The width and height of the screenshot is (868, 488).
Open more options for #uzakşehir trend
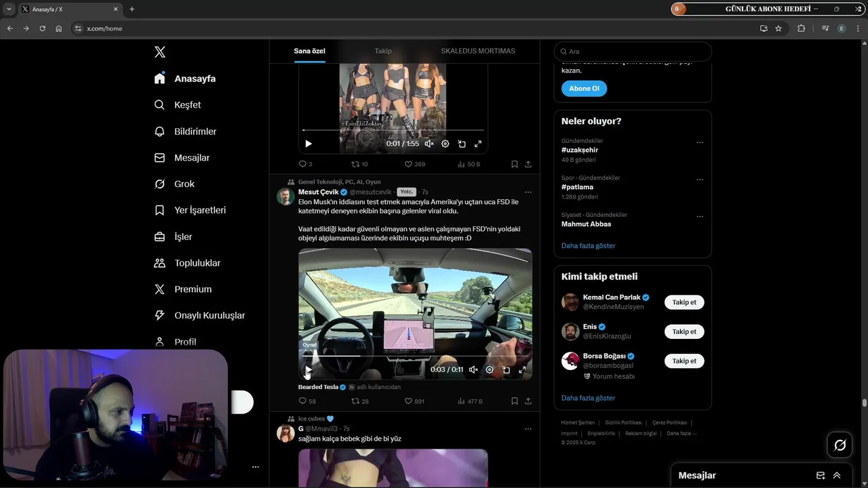click(700, 143)
